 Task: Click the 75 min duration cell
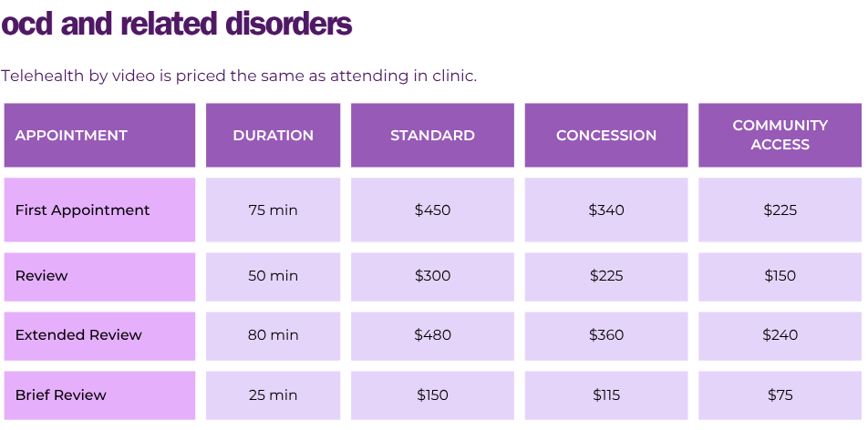coord(273,210)
